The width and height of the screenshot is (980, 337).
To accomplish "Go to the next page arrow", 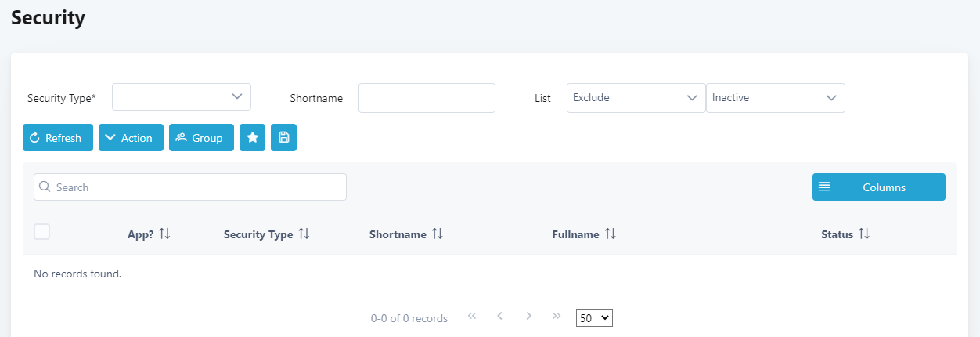I will tap(529, 317).
